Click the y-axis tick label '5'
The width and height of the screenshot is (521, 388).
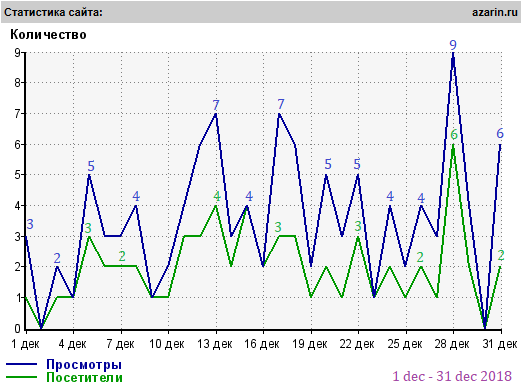17,175
